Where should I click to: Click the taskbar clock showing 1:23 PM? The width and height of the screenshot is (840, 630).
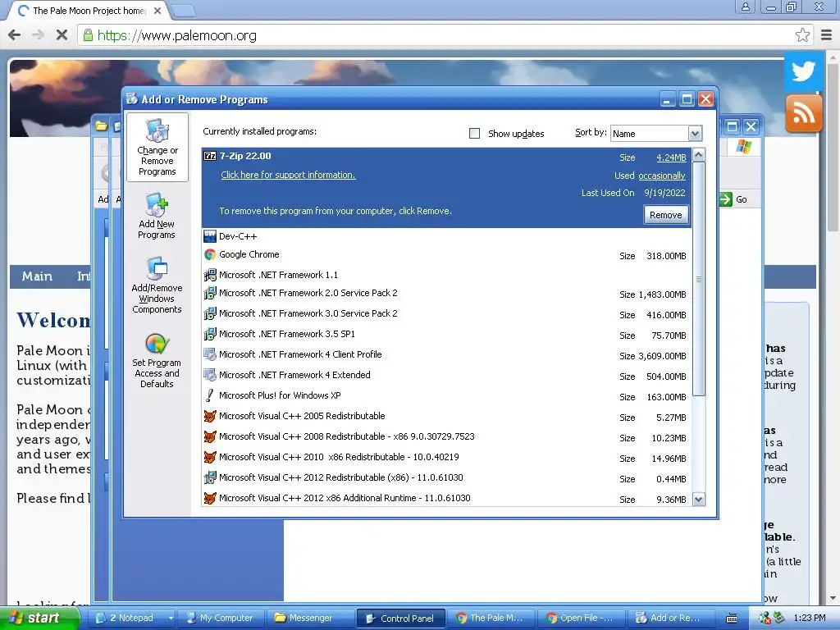point(809,618)
